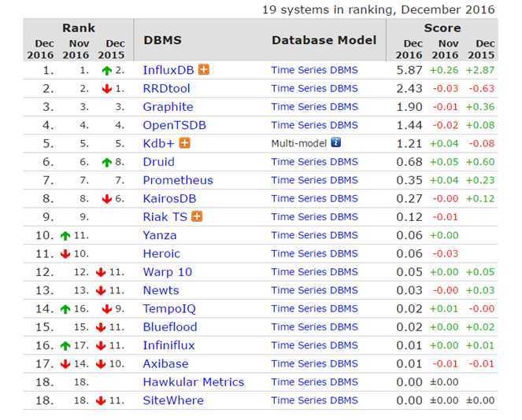522x420 pixels.
Task: Click the plus icon next to InfluxDB
Action: [x=204, y=70]
